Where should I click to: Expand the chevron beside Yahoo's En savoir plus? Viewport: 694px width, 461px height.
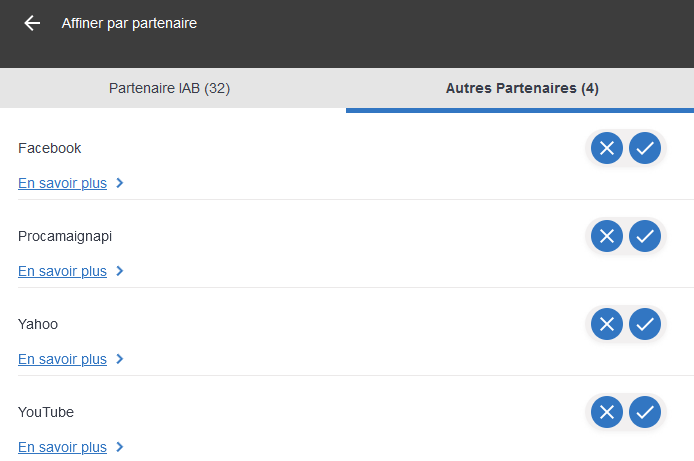coord(120,359)
